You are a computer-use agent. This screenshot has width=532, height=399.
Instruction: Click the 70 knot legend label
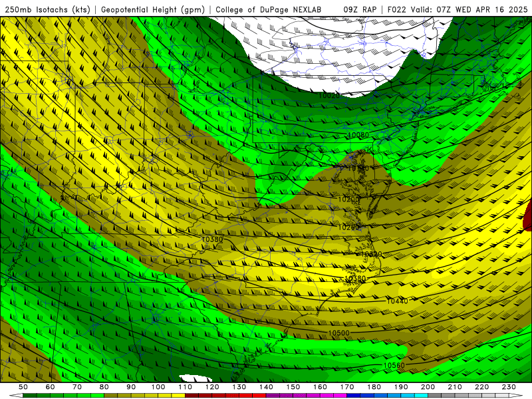[x=77, y=387]
